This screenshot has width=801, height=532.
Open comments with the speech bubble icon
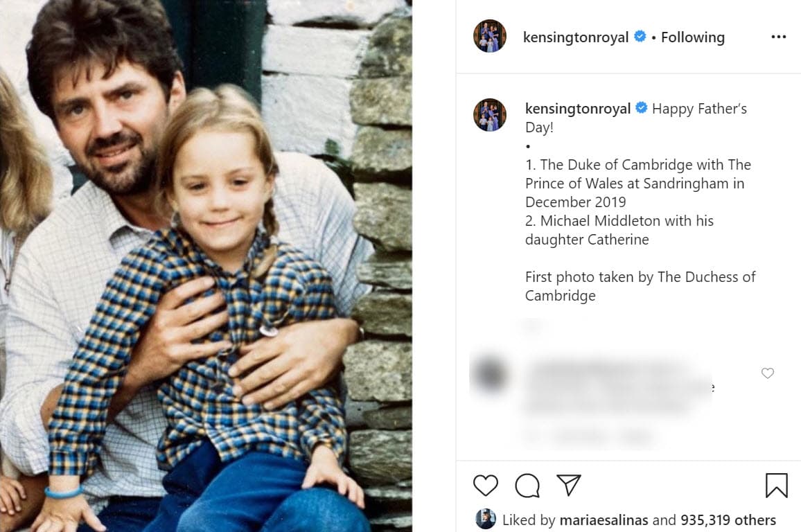click(x=527, y=485)
